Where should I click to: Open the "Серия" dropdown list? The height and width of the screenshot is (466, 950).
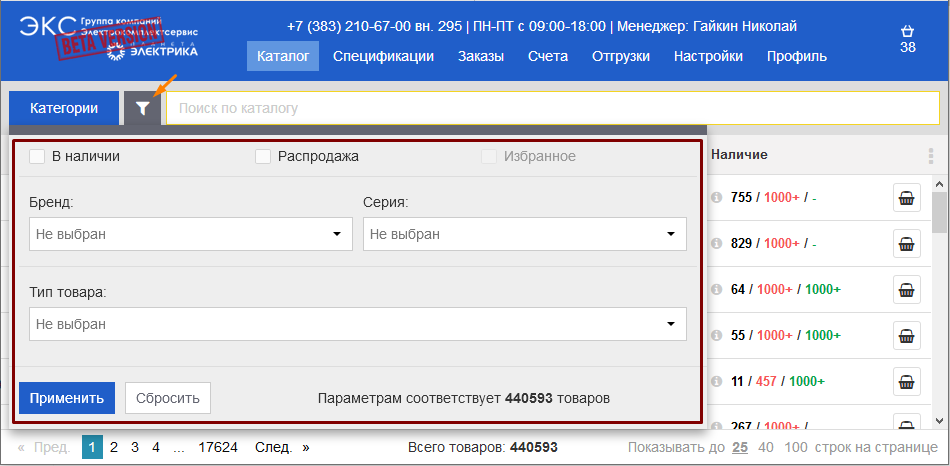(x=524, y=235)
